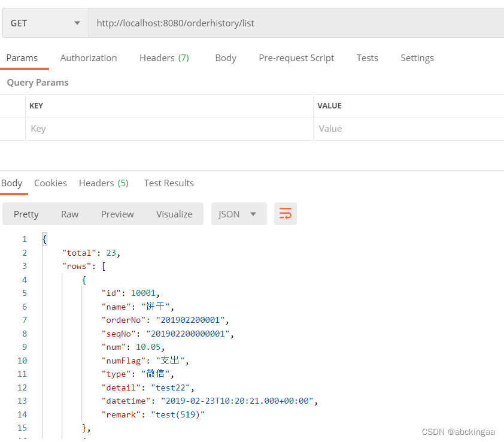The width and height of the screenshot is (504, 442).
Task: Open the response Cookies tab
Action: (50, 183)
